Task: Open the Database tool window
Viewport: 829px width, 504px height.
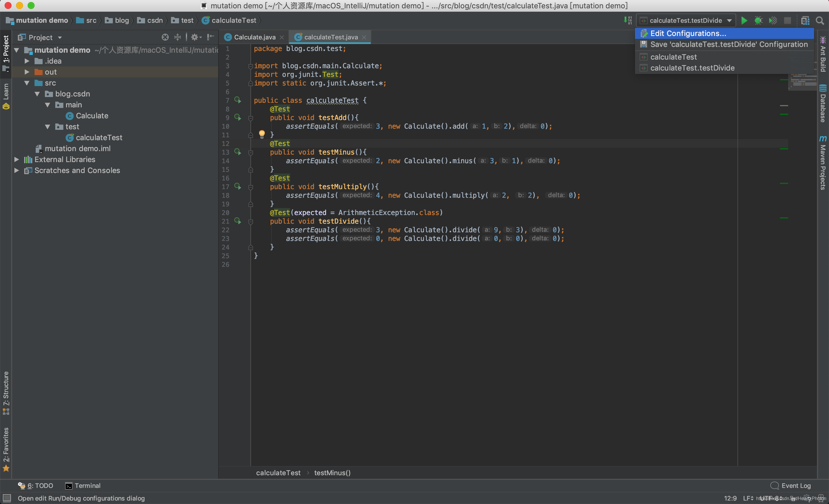Action: tap(823, 103)
